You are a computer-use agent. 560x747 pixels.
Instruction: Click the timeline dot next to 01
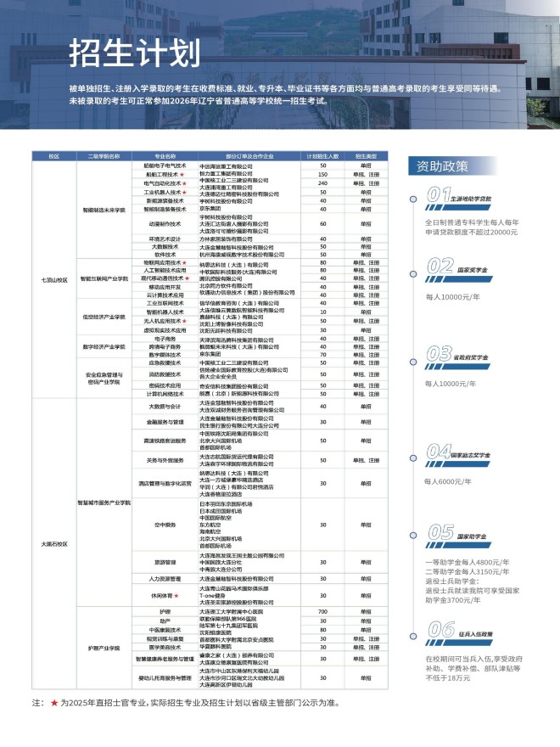tap(413, 200)
